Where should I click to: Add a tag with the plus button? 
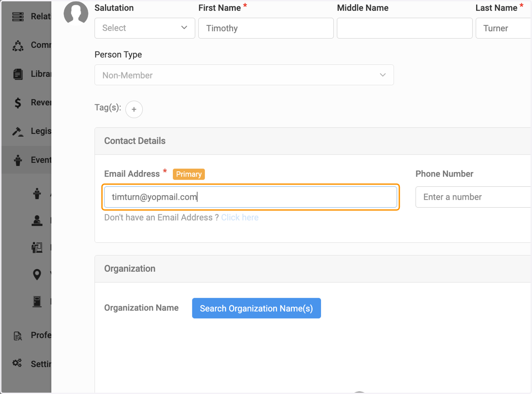click(x=134, y=109)
